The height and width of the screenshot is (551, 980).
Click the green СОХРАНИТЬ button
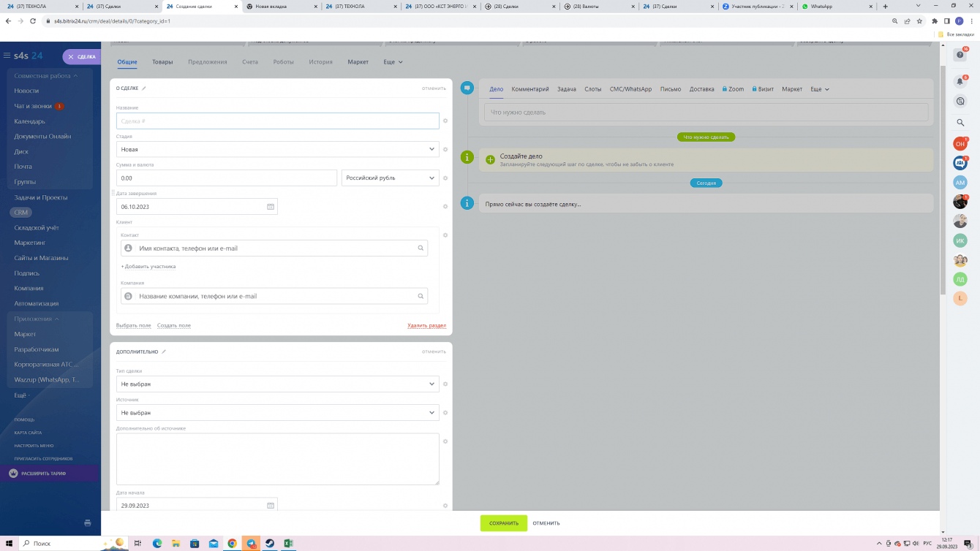(x=504, y=523)
